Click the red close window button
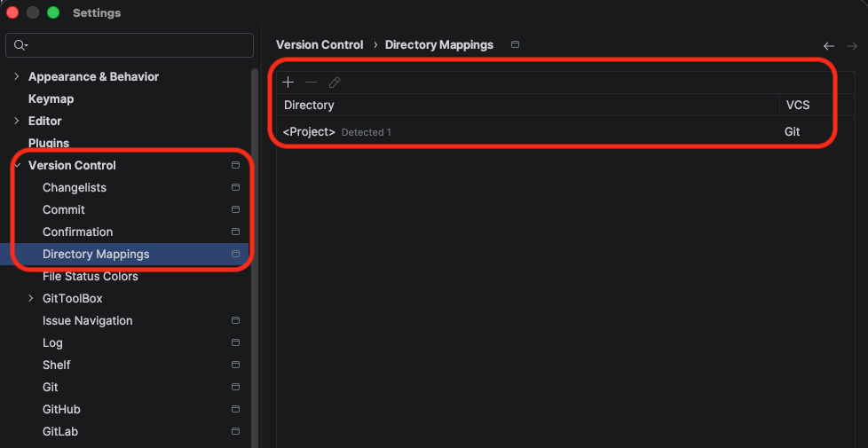 (x=12, y=12)
